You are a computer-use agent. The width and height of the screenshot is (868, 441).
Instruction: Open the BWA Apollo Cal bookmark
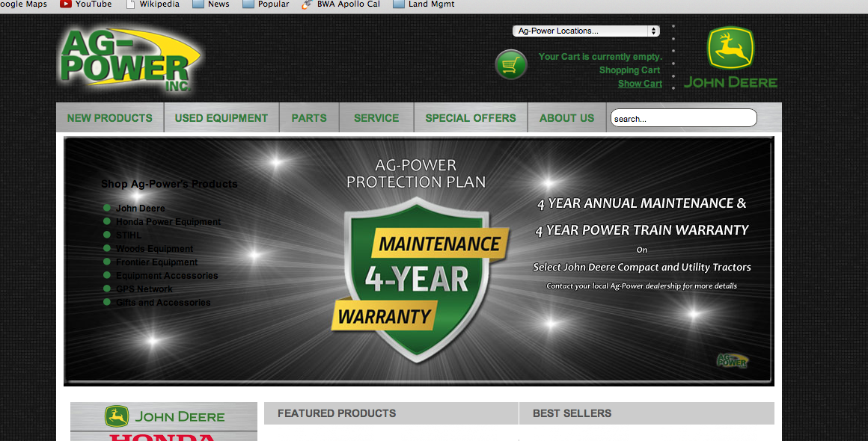point(341,4)
